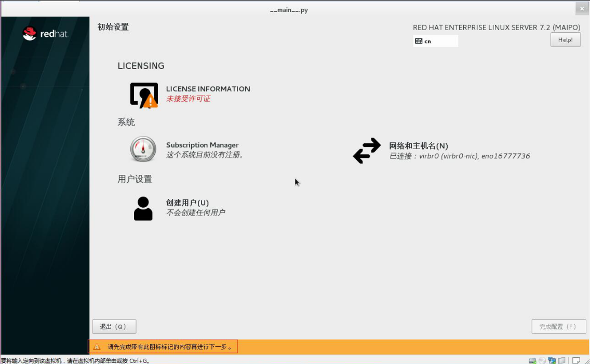
Task: Click VMware network adapter status icon
Action: (x=552, y=360)
